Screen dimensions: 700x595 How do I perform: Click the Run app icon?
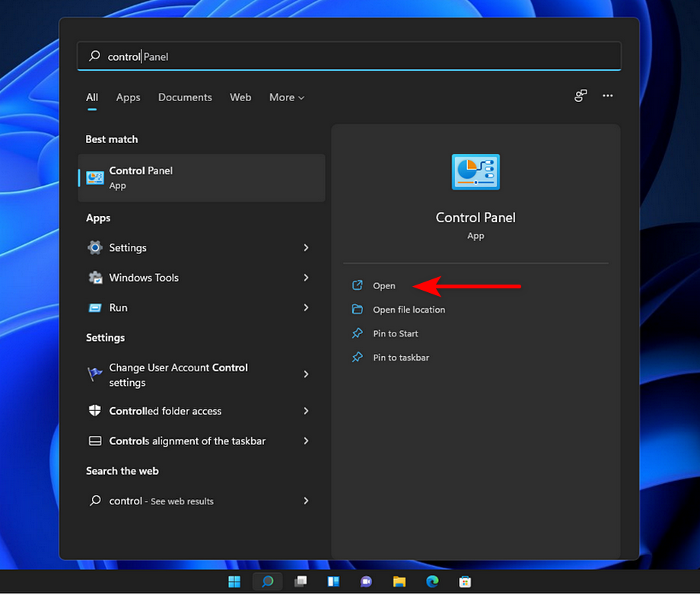point(94,307)
